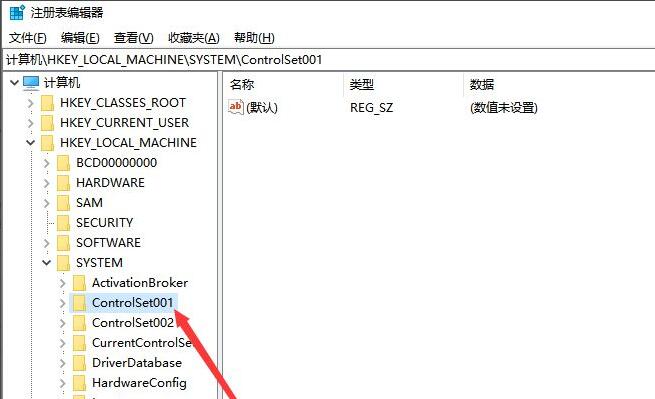The height and width of the screenshot is (399, 655).
Task: Open the 查看(V) view menu
Action: (x=134, y=38)
